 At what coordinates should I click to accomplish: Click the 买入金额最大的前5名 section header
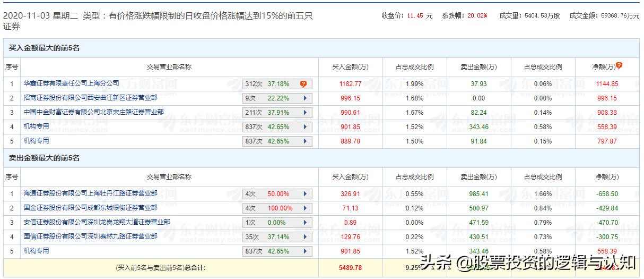(44, 48)
